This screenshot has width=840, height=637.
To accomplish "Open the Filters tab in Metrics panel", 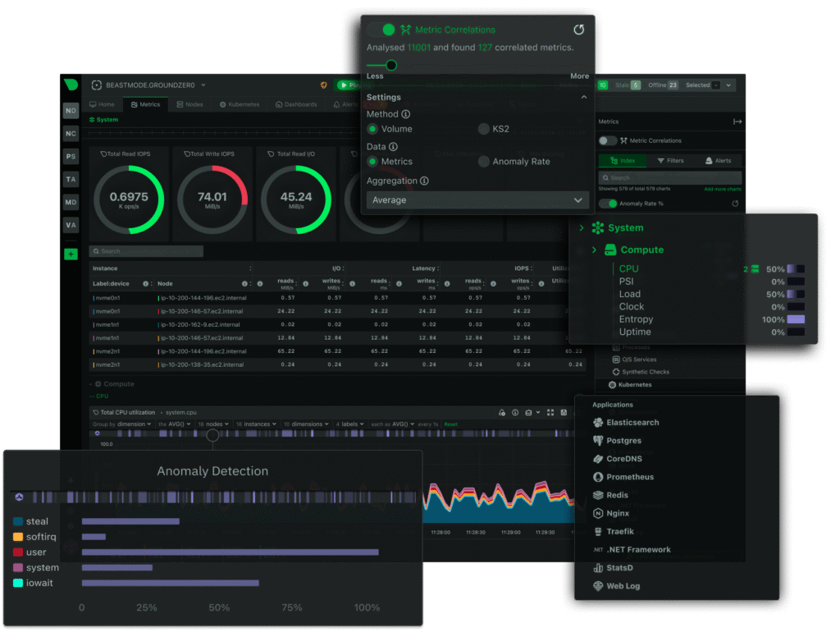I will (x=671, y=161).
